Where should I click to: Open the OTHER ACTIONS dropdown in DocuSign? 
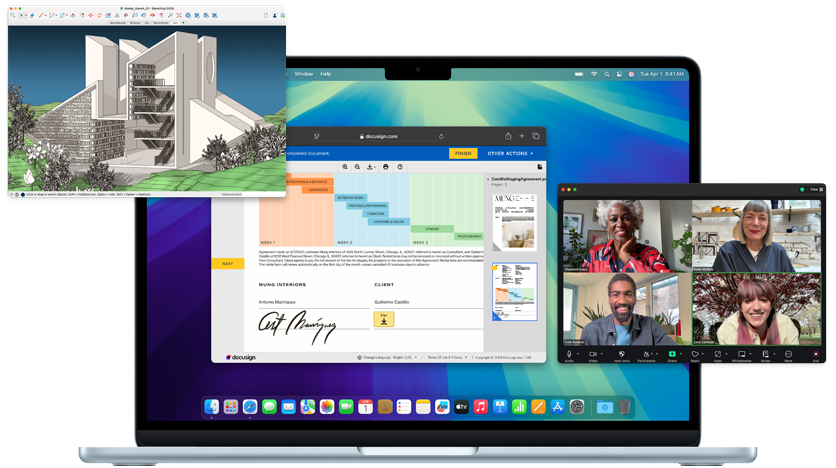point(510,154)
